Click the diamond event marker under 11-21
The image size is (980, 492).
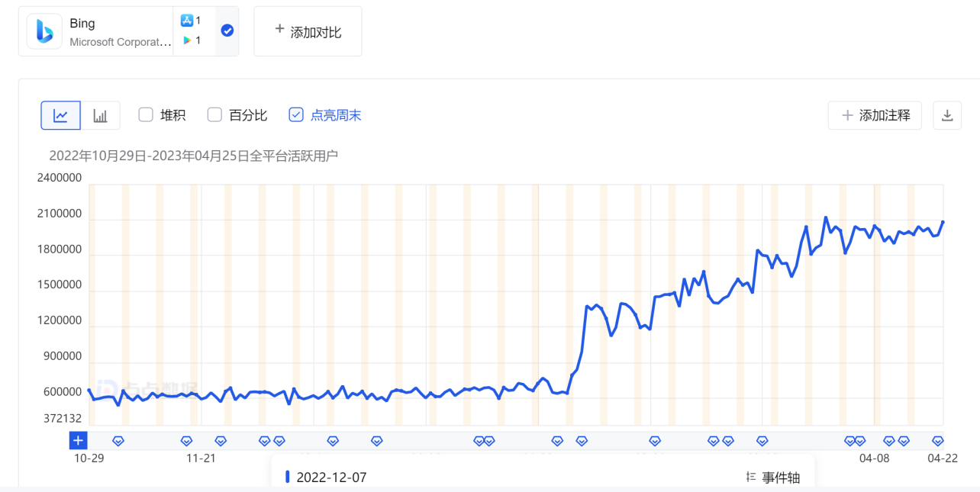pos(186,440)
